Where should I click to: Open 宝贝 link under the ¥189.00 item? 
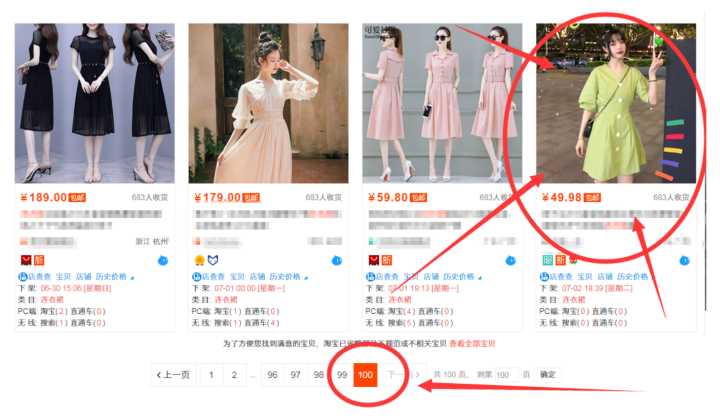tap(63, 277)
